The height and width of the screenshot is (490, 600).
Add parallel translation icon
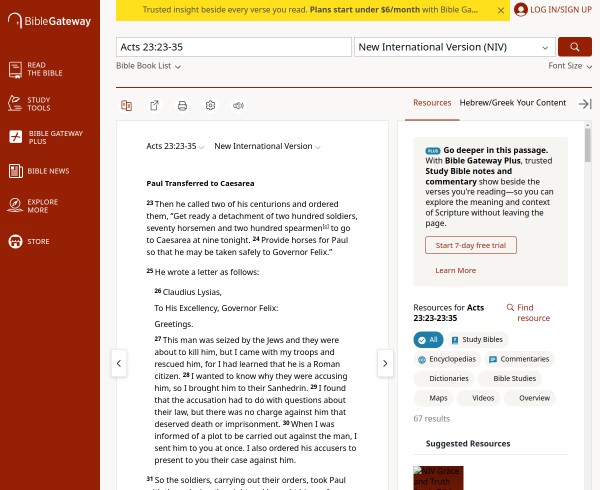(126, 106)
